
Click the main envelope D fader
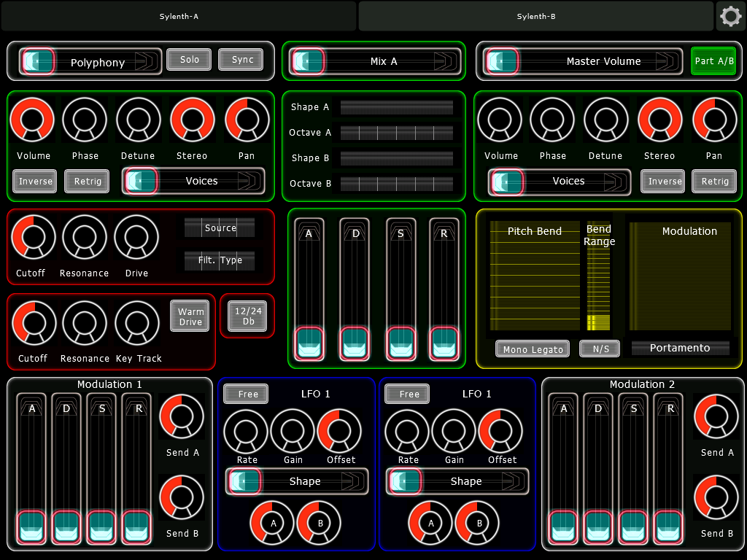(355, 289)
